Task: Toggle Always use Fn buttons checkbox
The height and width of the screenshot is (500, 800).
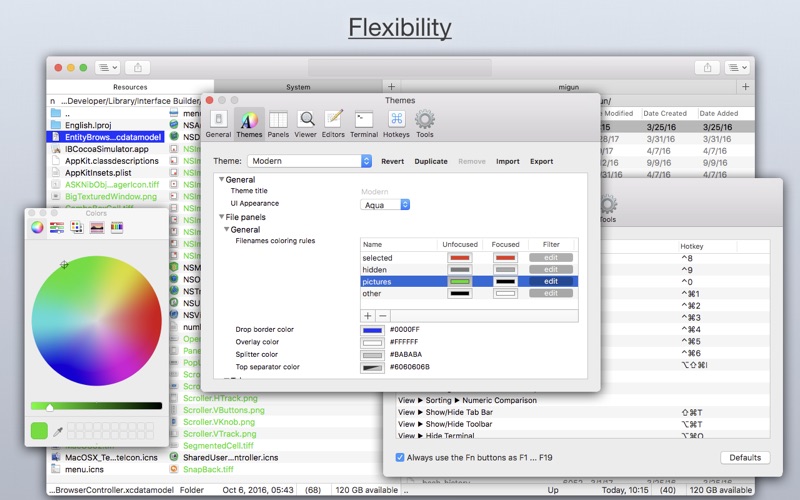Action: (x=400, y=458)
